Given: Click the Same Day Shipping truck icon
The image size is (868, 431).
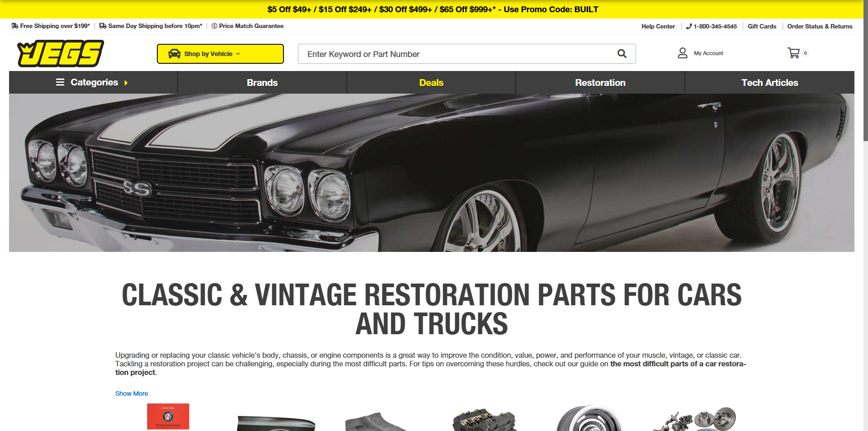Looking at the screenshot, I should click(x=103, y=26).
